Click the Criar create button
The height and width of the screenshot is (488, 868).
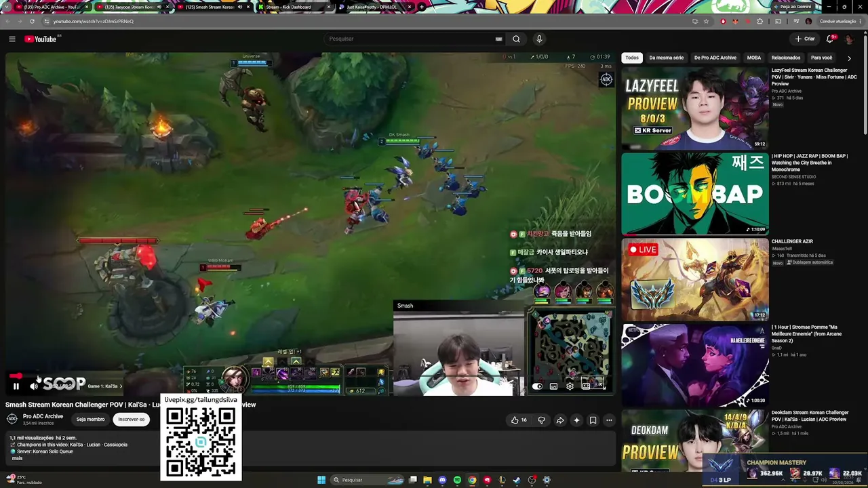[x=805, y=39]
